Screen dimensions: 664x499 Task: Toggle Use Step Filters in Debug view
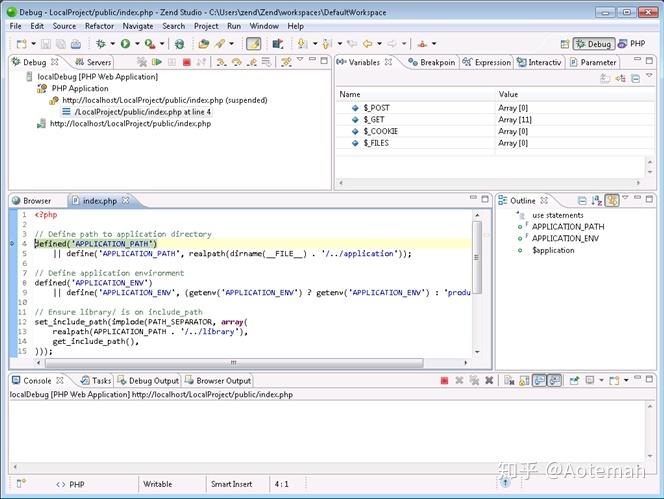(x=287, y=62)
